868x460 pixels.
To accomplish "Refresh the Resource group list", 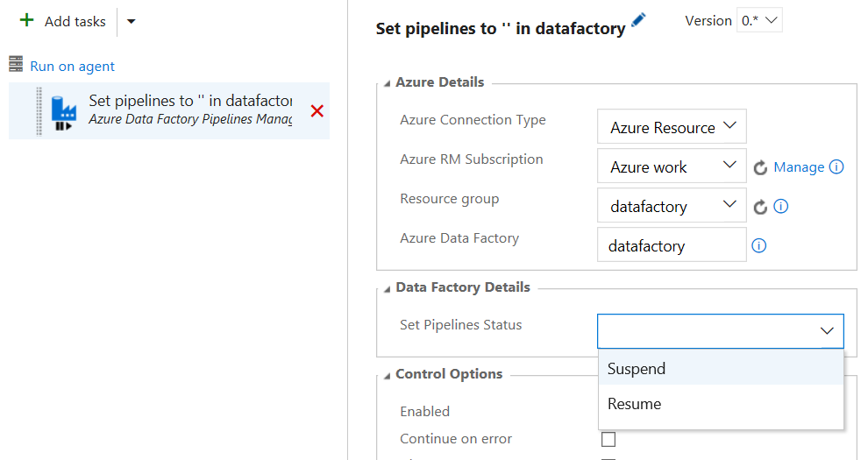I will [x=760, y=207].
